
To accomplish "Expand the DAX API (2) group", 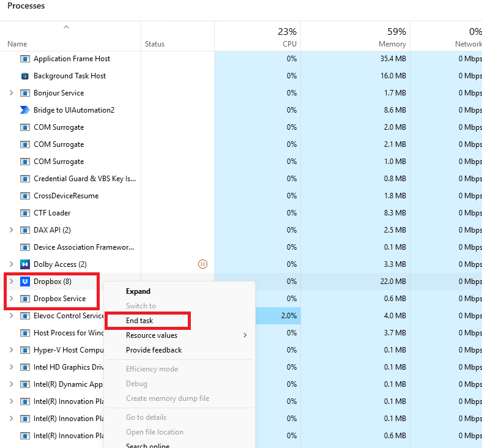I will pos(12,230).
